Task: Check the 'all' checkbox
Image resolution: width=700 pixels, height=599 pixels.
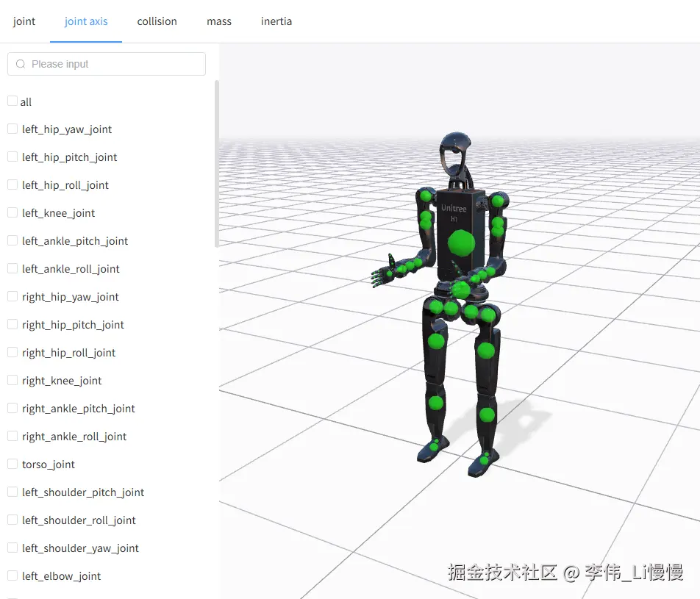Action: tap(12, 101)
